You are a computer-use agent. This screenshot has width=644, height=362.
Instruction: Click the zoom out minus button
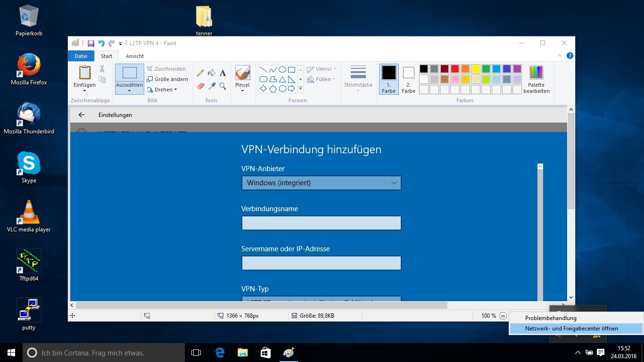503,316
